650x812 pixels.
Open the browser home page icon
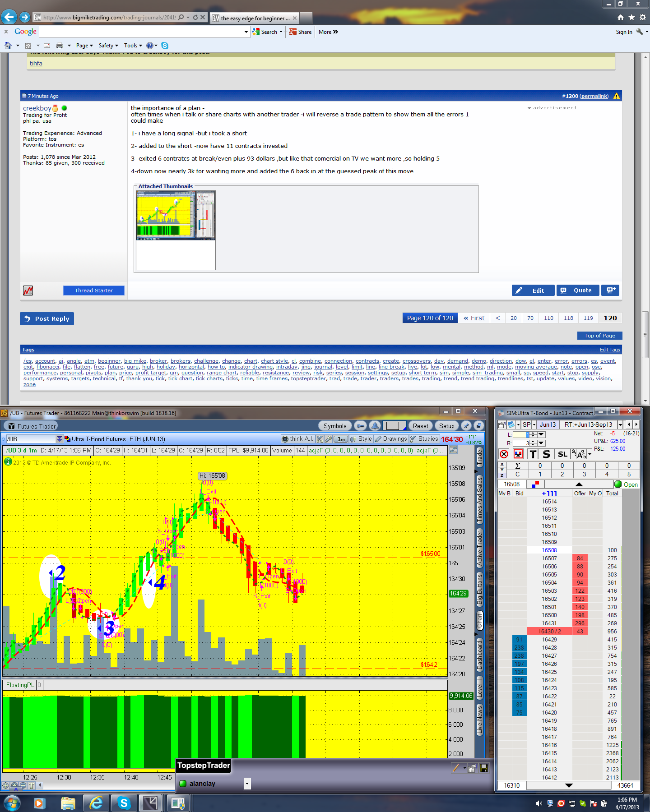click(x=621, y=18)
